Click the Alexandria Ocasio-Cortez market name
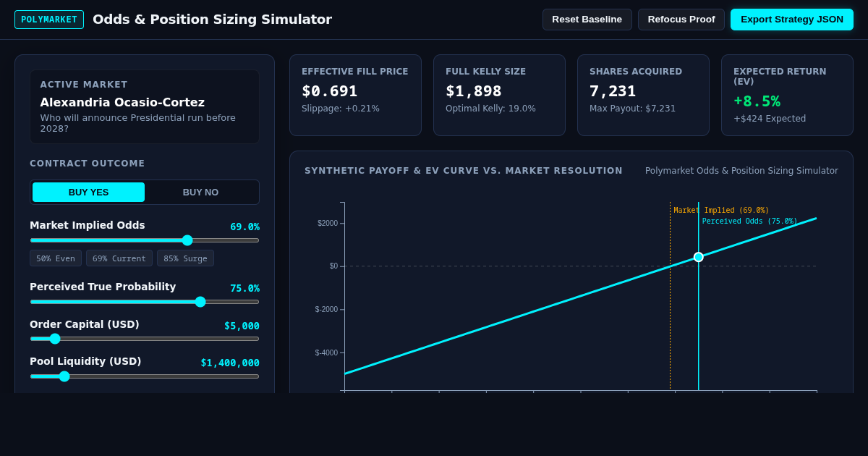 (122, 103)
